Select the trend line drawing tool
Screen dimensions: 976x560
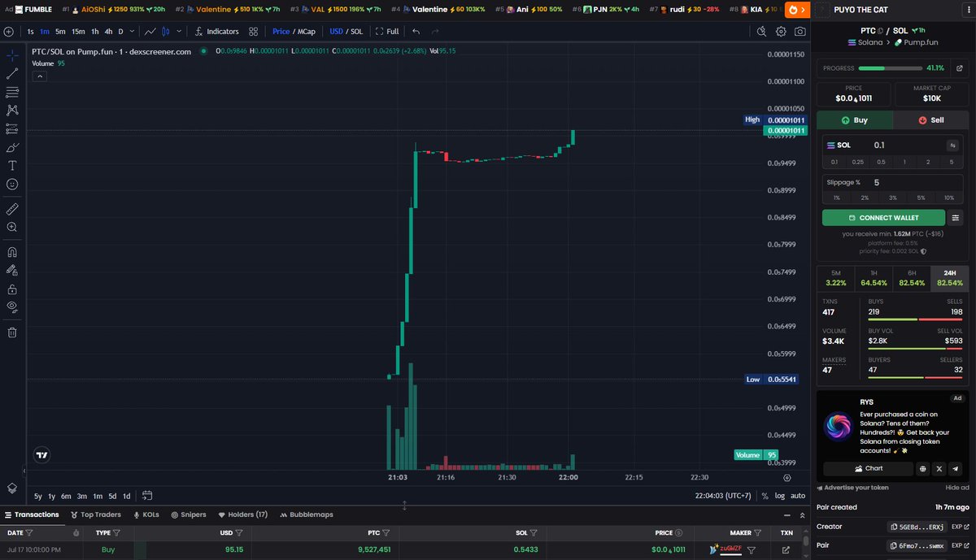[x=12, y=74]
